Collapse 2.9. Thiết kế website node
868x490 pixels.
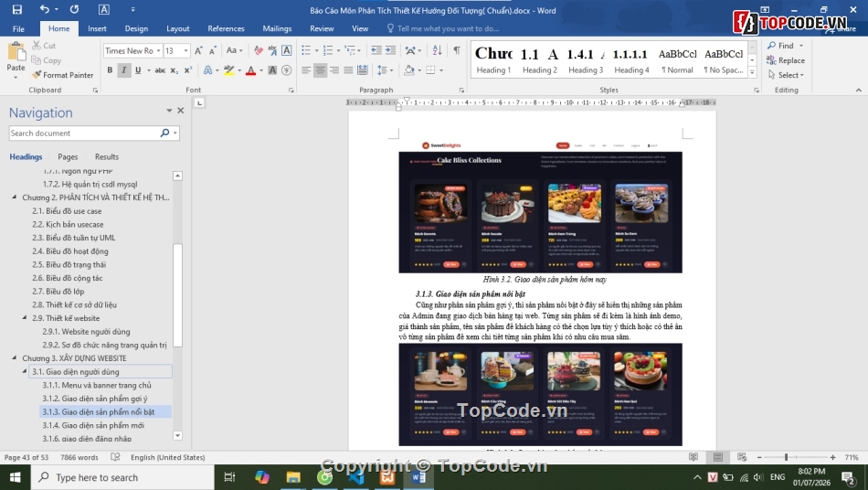pos(25,318)
